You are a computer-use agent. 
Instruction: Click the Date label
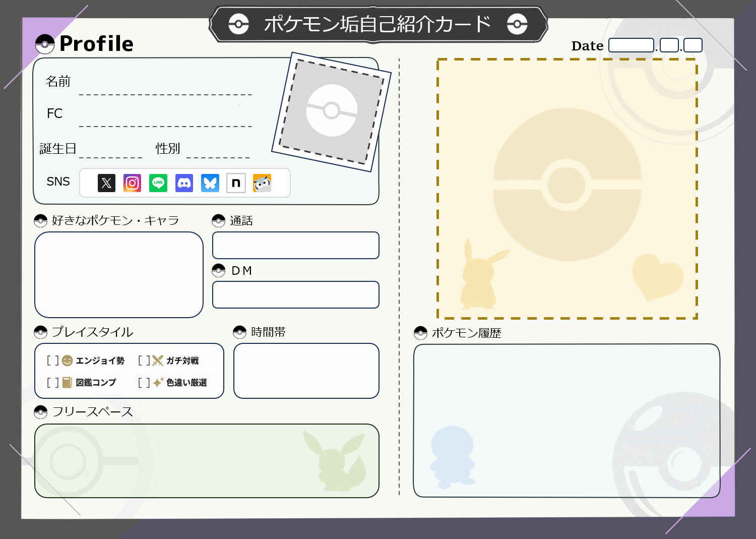click(x=587, y=46)
